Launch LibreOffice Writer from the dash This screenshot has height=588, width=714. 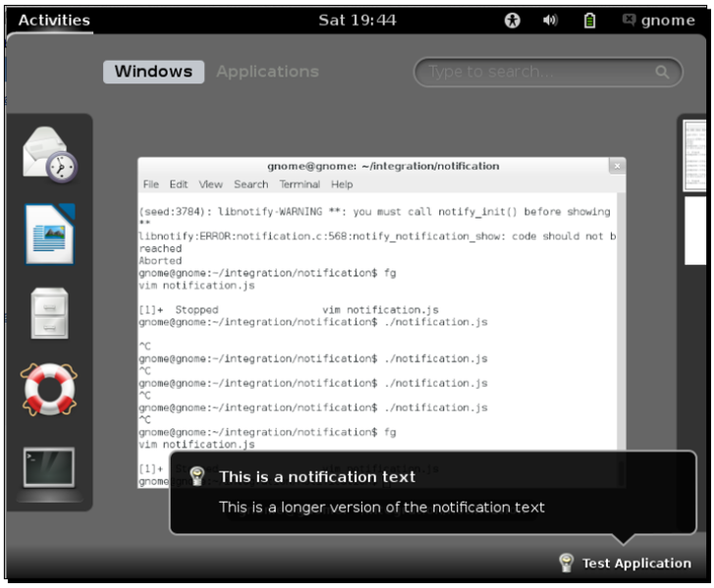click(49, 236)
